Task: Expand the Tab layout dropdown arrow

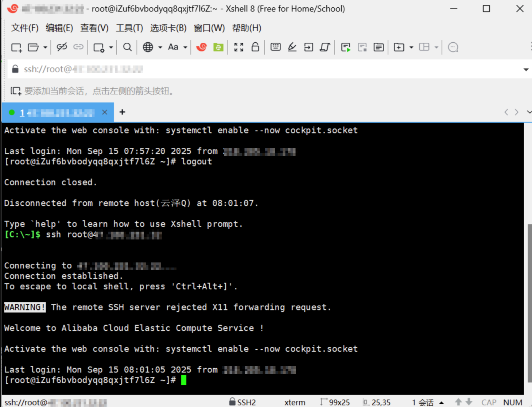Action: [x=436, y=47]
